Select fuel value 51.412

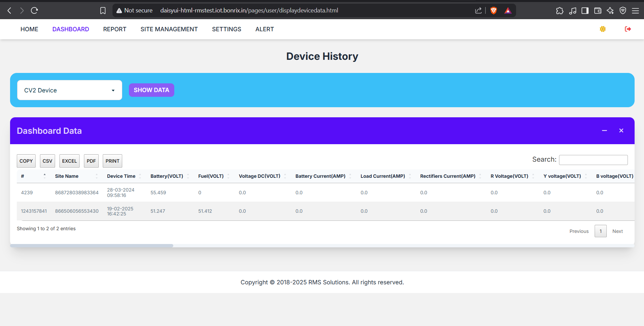(205, 211)
